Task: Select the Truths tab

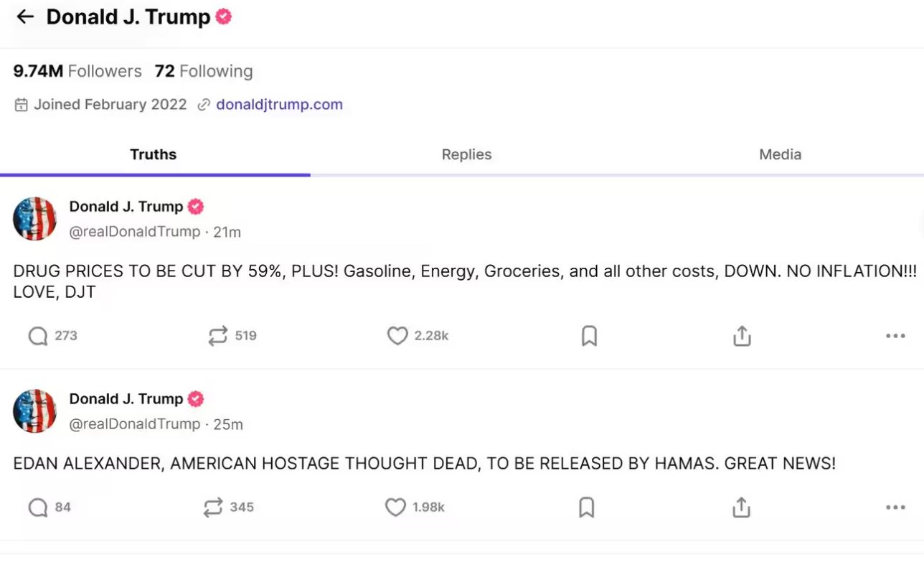Action: [153, 154]
